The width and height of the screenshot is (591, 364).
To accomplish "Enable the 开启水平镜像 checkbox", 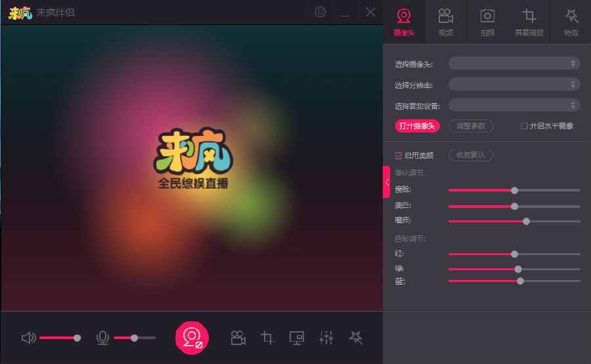I will click(x=524, y=126).
